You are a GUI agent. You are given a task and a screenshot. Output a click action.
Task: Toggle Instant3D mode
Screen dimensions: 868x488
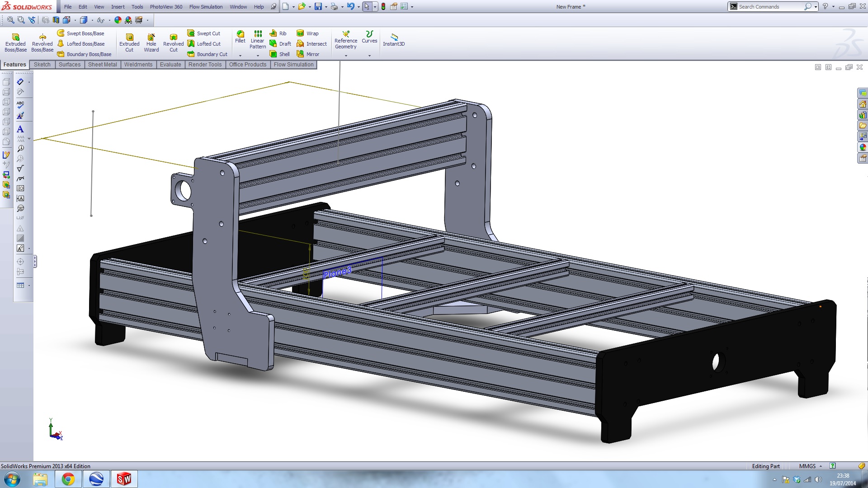point(394,39)
